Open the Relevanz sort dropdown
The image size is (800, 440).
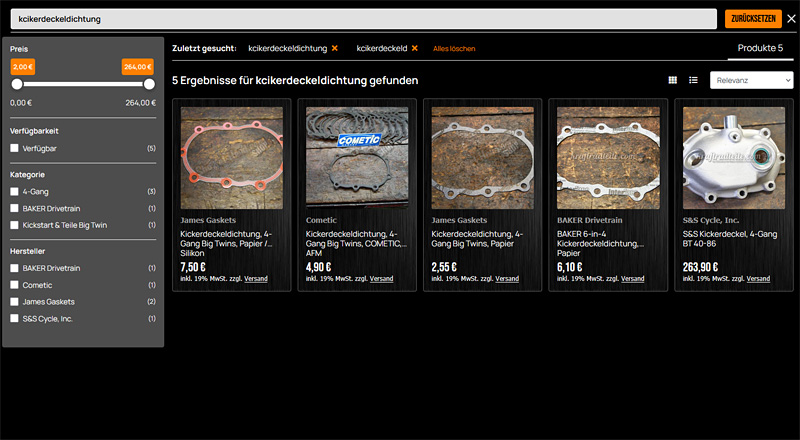751,80
